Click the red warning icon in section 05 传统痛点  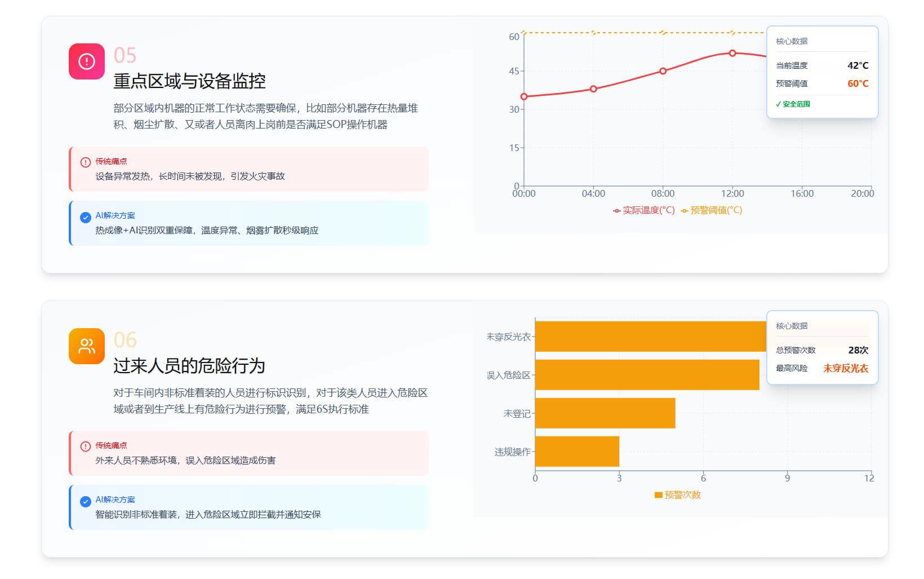tap(86, 162)
